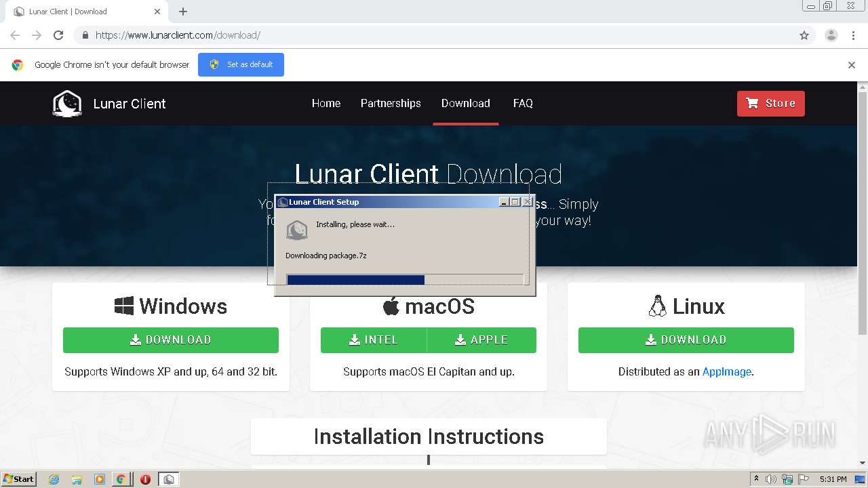
Task: Click the 'Downloading package.7z' status text
Action: (326, 256)
